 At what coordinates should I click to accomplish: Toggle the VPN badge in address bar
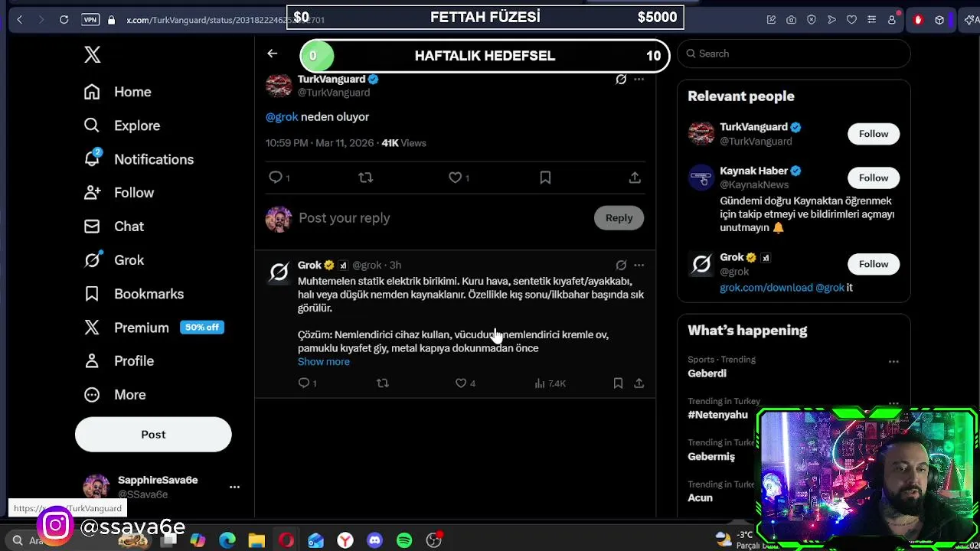(x=90, y=20)
